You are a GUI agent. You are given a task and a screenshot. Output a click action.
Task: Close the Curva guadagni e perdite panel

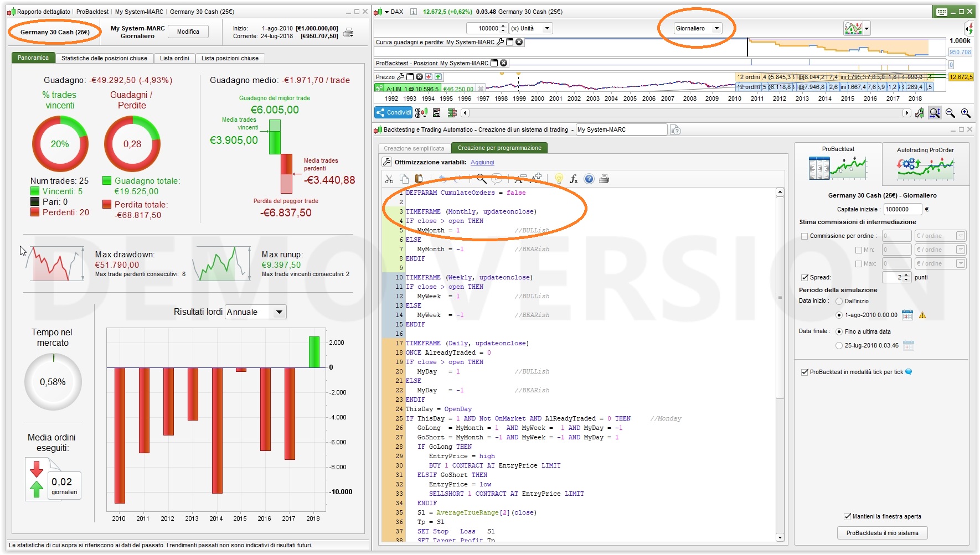[519, 42]
